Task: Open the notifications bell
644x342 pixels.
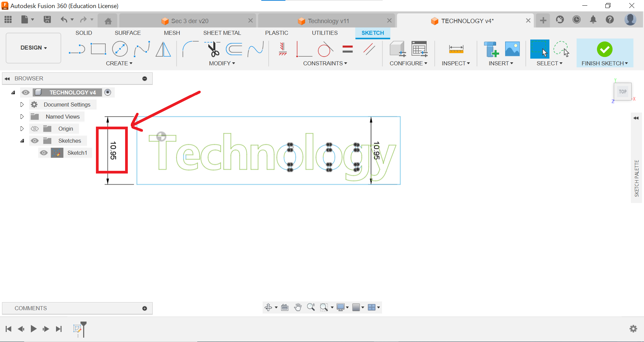Action: (593, 20)
